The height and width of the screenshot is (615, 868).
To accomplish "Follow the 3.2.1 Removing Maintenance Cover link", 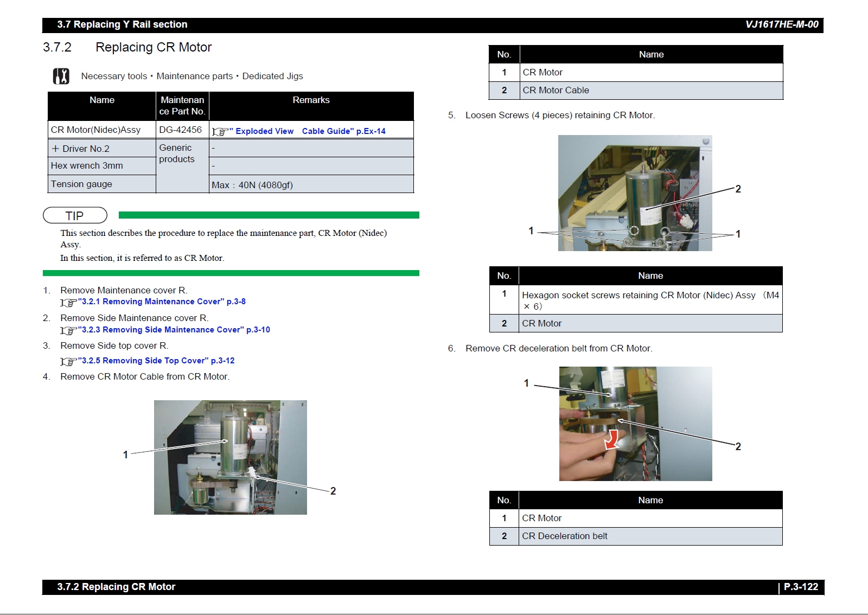I will tap(163, 302).
